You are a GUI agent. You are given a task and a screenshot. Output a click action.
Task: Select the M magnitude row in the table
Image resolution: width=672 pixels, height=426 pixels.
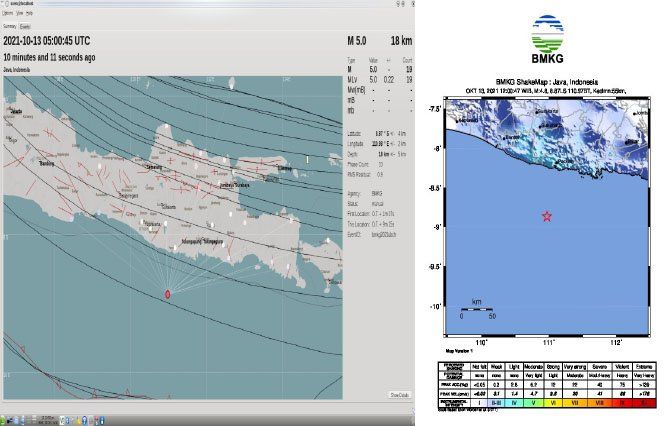[x=350, y=70]
